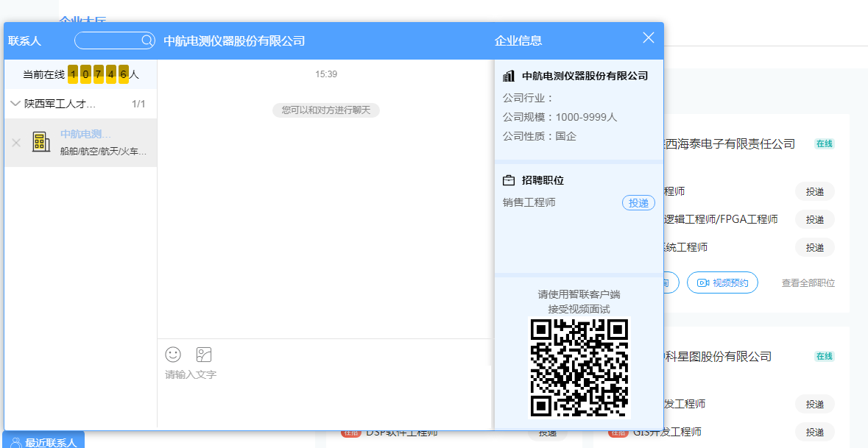Remove 中航电测 contact with X icon

click(x=16, y=143)
